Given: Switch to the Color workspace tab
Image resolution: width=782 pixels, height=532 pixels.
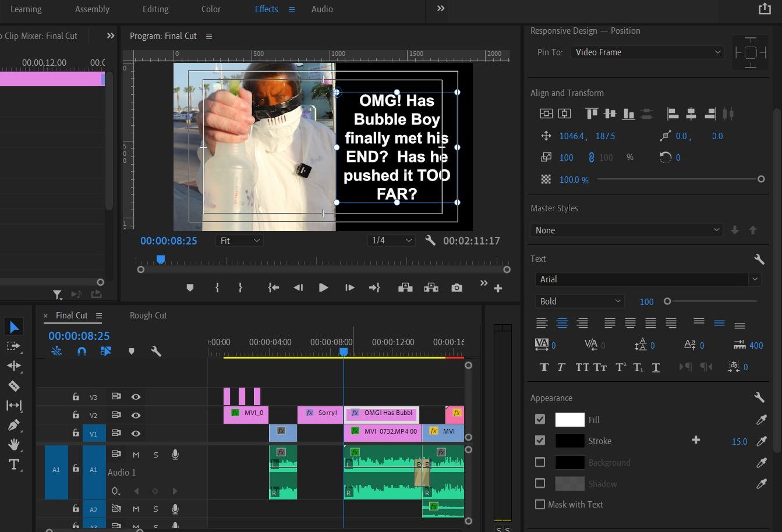Looking at the screenshot, I should 211,9.
